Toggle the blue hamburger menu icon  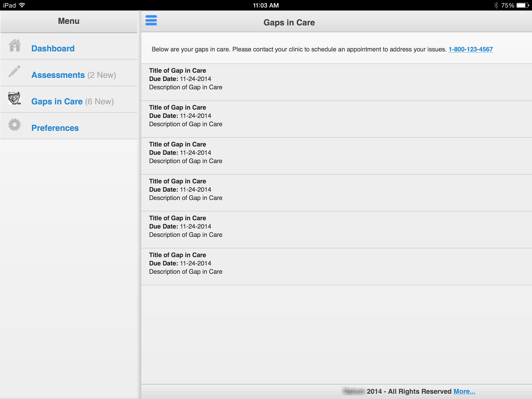click(x=151, y=20)
